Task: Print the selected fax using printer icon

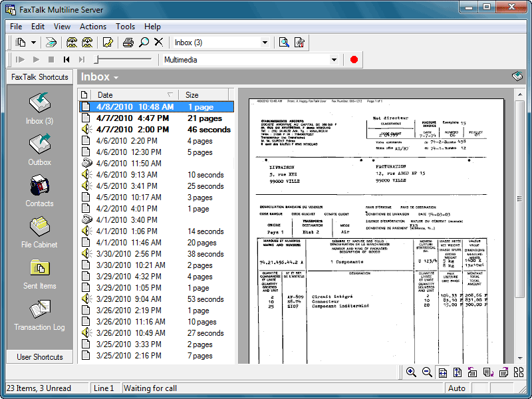Action: 128,43
